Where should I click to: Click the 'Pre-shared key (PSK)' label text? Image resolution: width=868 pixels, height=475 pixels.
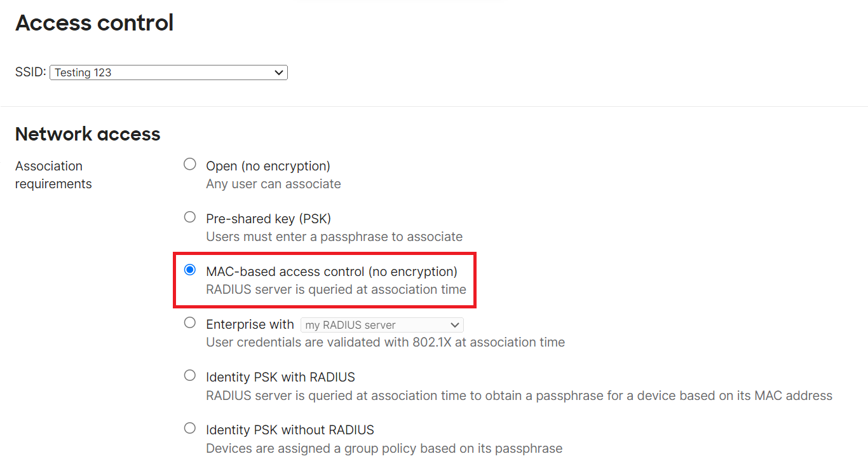tap(268, 219)
